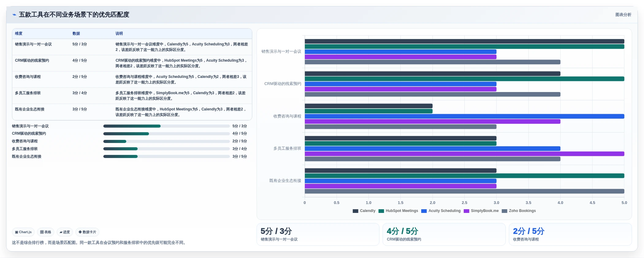Open the 4分 / 5分 summary card
644x258 pixels.
point(444,234)
